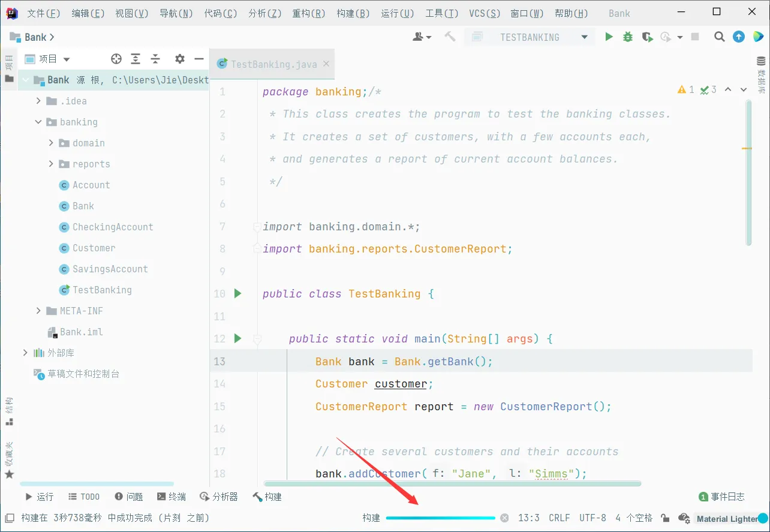Click the Run green play button in toolbar
Screen dimensions: 770x532
coord(609,37)
